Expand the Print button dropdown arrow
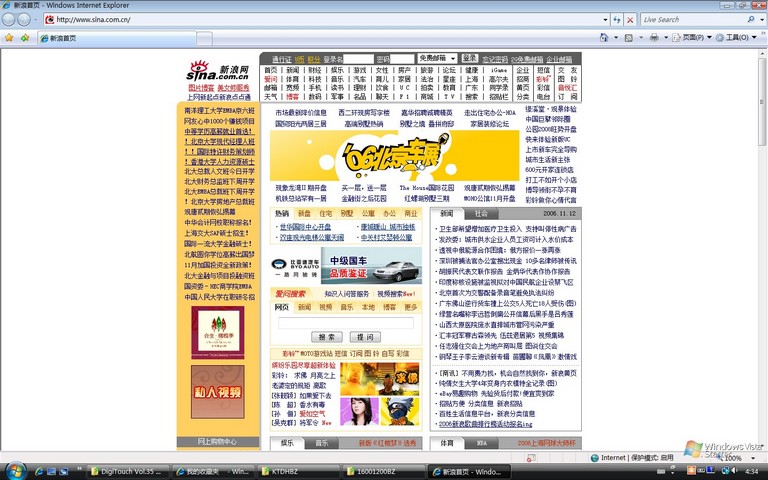 tap(666, 37)
